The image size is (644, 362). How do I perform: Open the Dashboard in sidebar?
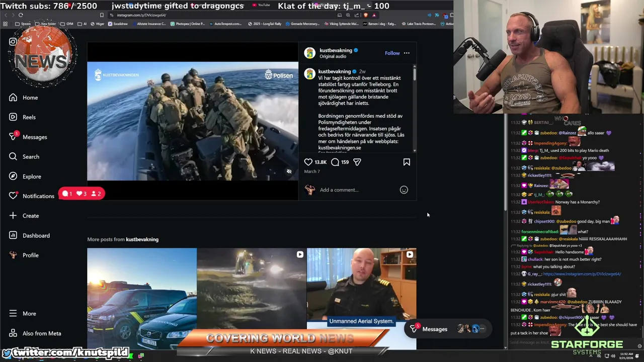tap(30, 235)
